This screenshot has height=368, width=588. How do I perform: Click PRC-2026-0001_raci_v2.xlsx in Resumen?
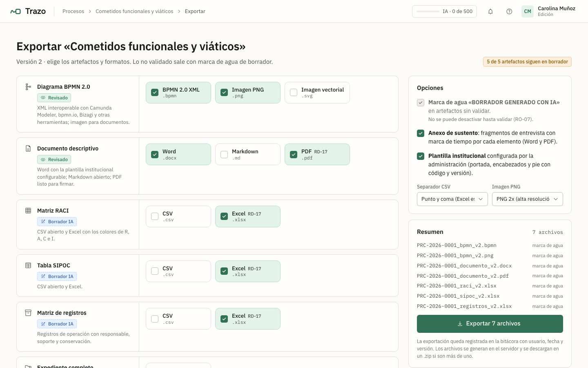click(457, 286)
